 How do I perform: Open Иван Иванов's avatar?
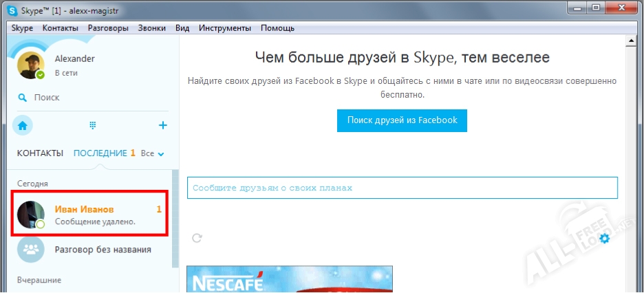(x=30, y=215)
